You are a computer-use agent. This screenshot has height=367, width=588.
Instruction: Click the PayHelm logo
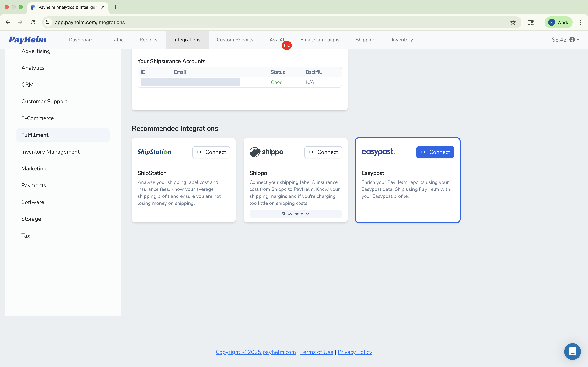tap(27, 39)
